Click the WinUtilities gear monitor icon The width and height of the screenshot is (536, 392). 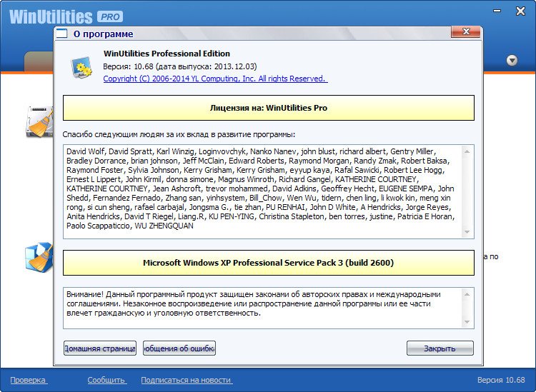tap(81, 68)
